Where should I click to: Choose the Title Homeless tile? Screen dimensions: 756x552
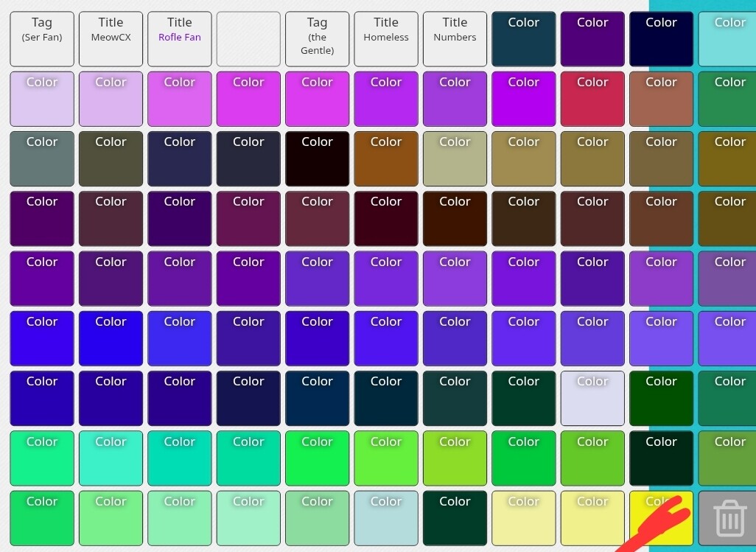pos(386,39)
